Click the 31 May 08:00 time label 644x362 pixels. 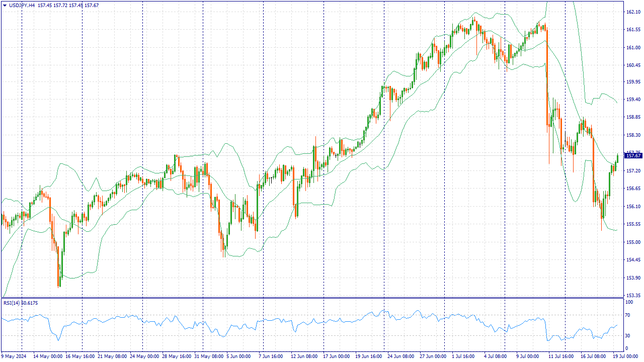point(209,356)
